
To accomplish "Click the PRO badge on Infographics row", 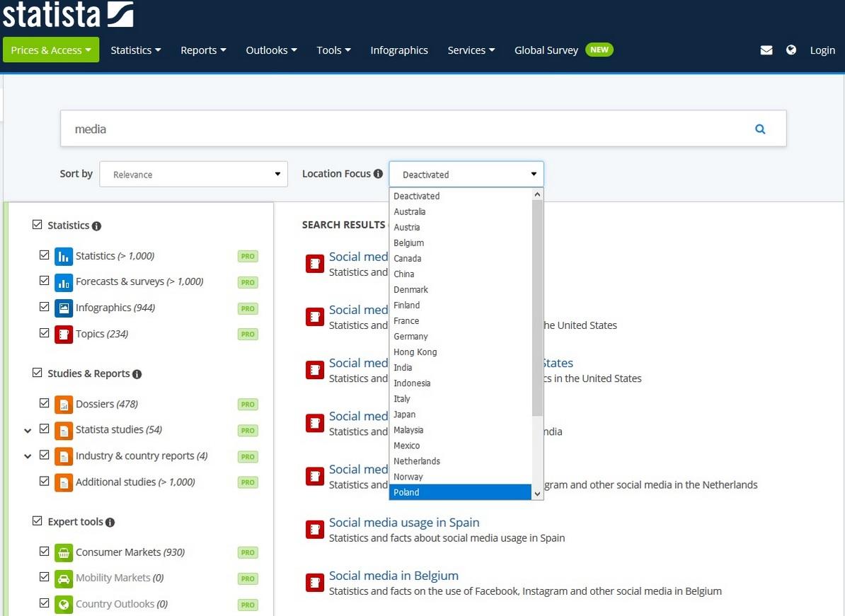I will pyautogui.click(x=248, y=308).
